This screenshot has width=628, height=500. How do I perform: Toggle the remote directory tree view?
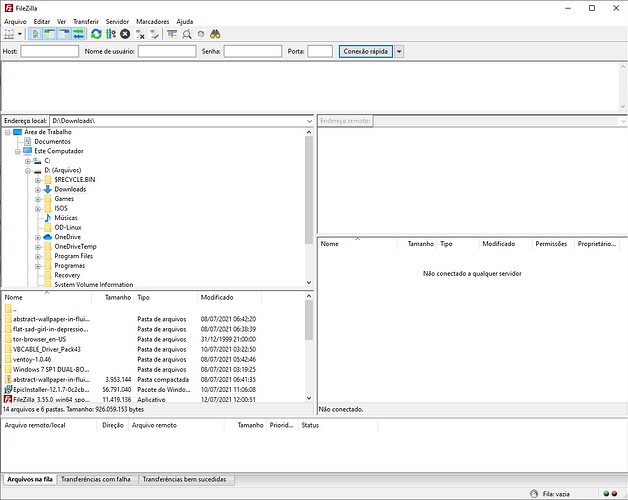click(x=62, y=34)
